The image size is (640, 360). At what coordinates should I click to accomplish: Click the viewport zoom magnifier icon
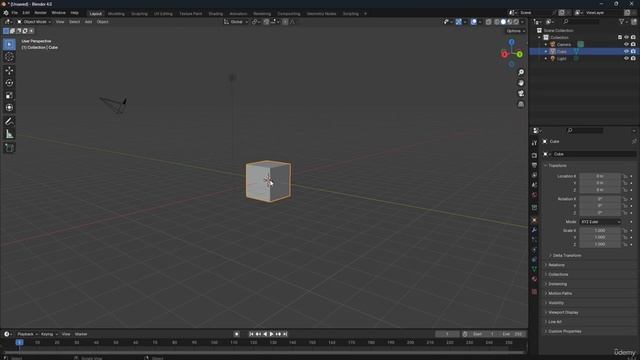click(521, 72)
